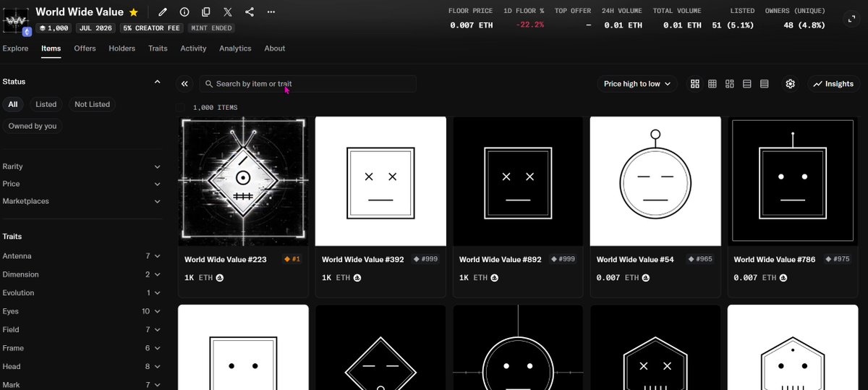
Task: Click rarity rank #1 badge
Action: 292,259
